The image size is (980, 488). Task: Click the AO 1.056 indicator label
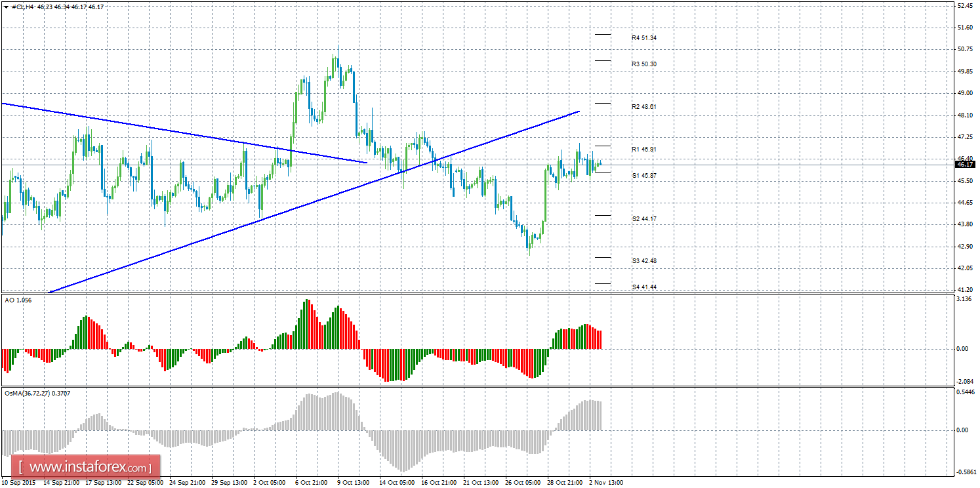click(18, 300)
